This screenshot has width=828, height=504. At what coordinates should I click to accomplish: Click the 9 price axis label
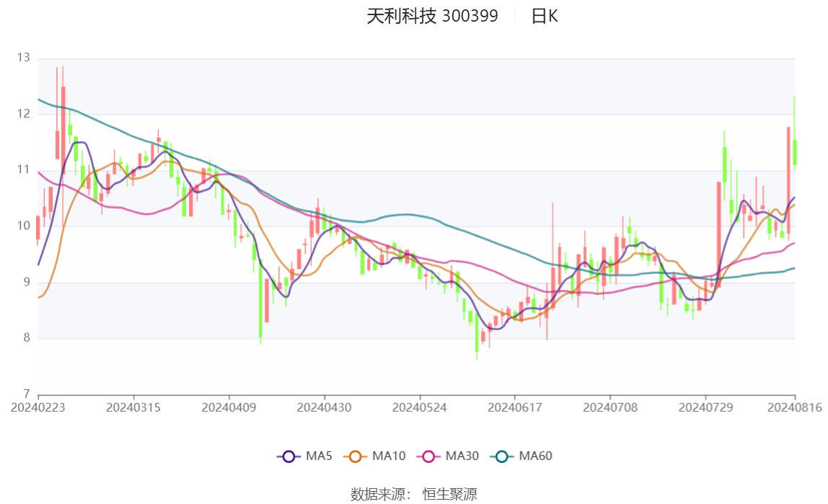click(27, 282)
